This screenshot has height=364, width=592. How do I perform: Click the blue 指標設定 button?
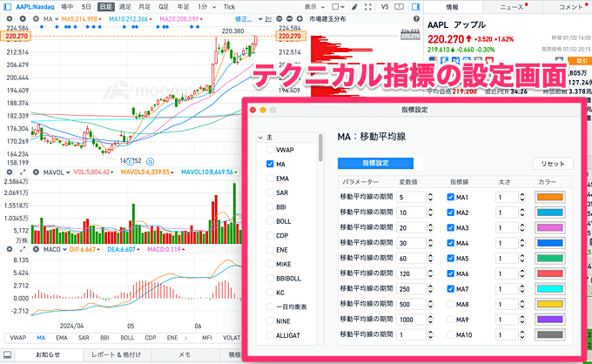375,163
